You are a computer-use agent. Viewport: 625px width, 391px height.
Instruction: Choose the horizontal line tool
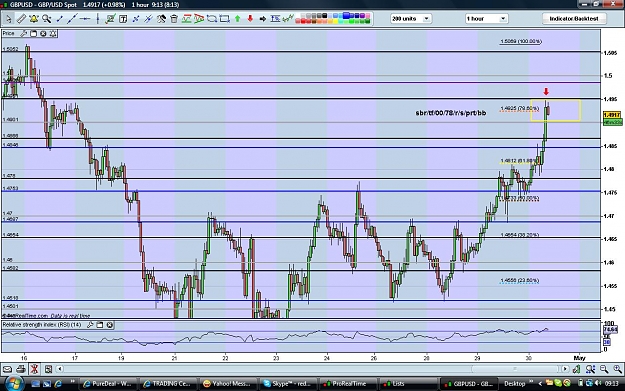pyautogui.click(x=85, y=19)
